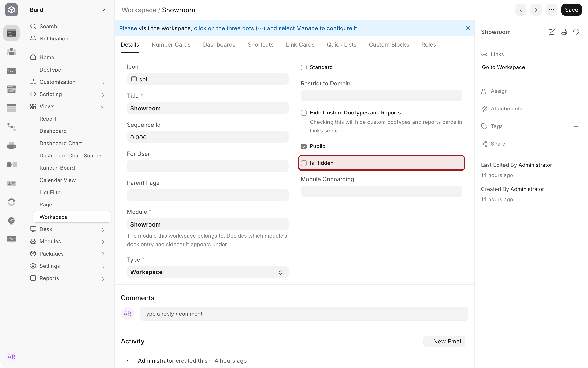The image size is (588, 368).
Task: Open the Roles tab
Action: tap(429, 45)
